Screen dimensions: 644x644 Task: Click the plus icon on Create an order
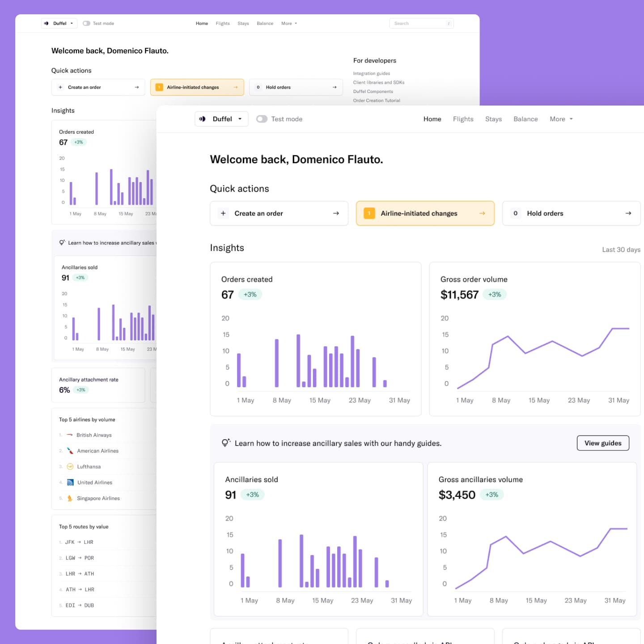coord(223,213)
